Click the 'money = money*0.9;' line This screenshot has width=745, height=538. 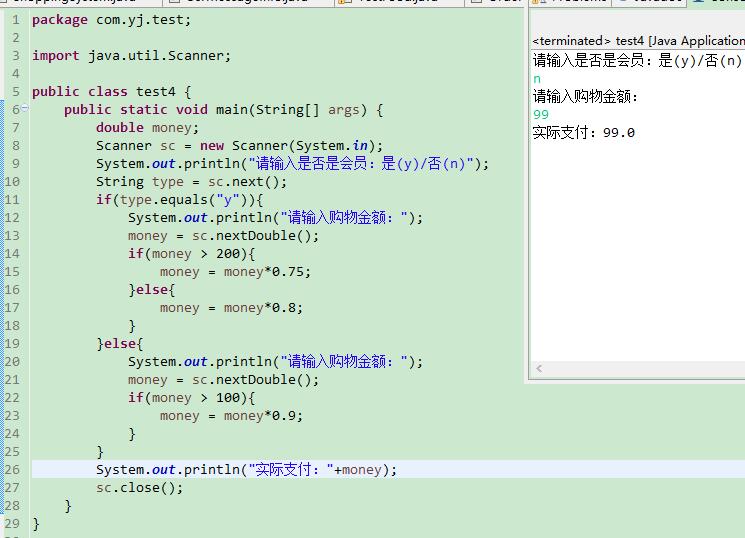tap(231, 416)
